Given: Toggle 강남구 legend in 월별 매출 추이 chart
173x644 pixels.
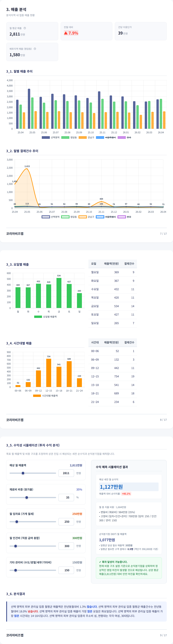Looking at the screenshot, I should coord(86,137).
